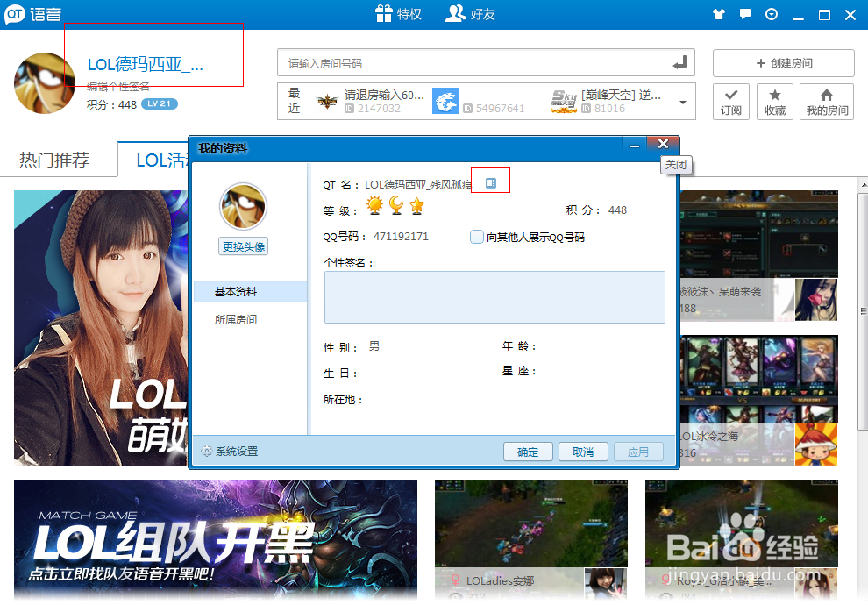Click the sun level icon
This screenshot has height=605, width=868.
coord(374,206)
